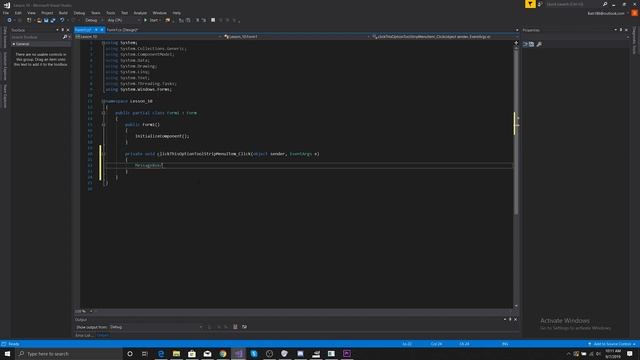Click the Windows Start button

click(7, 353)
